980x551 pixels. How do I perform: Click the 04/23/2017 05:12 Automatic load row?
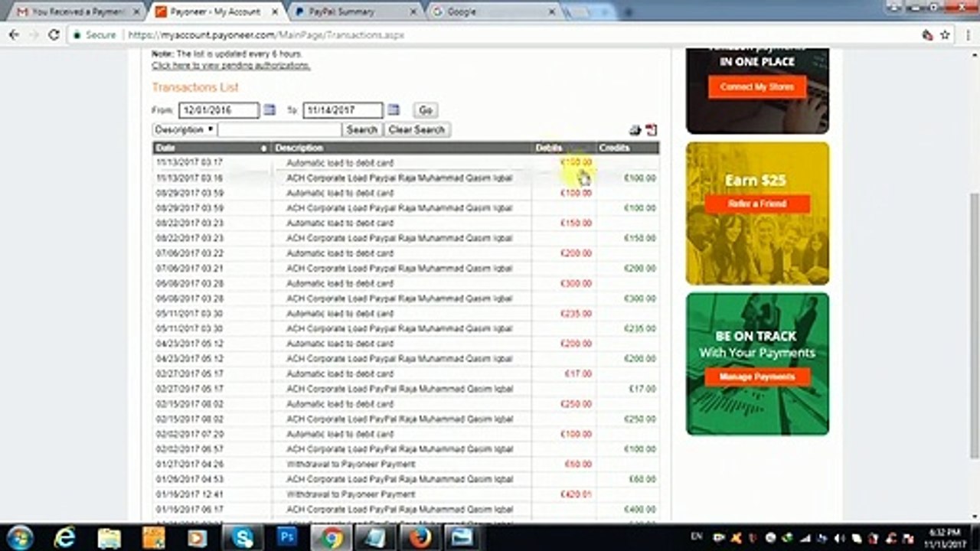pos(406,344)
